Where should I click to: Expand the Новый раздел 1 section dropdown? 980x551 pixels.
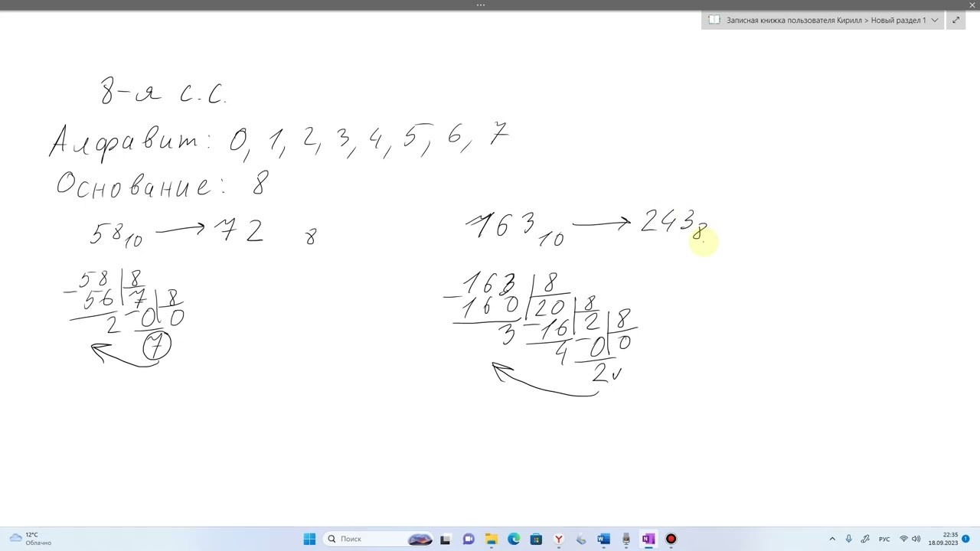935,21
